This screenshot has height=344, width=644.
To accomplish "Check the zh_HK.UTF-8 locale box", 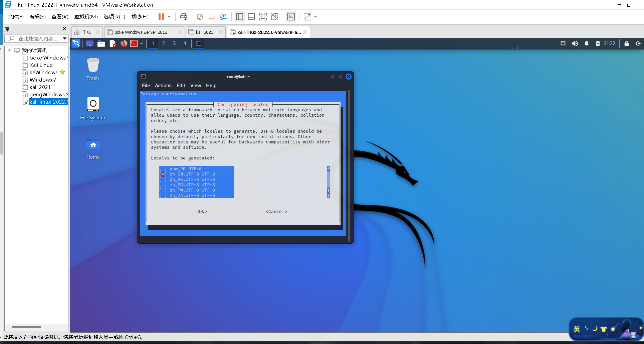I will tap(163, 180).
